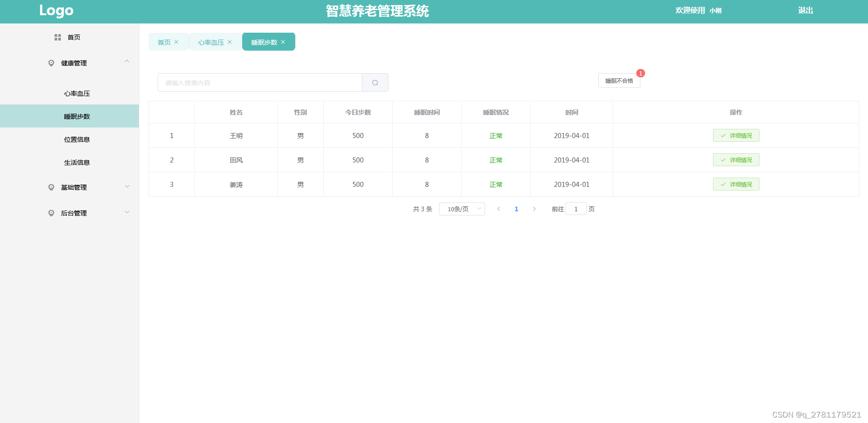
Task: Open the 10条/页 page size dropdown
Action: [462, 209]
